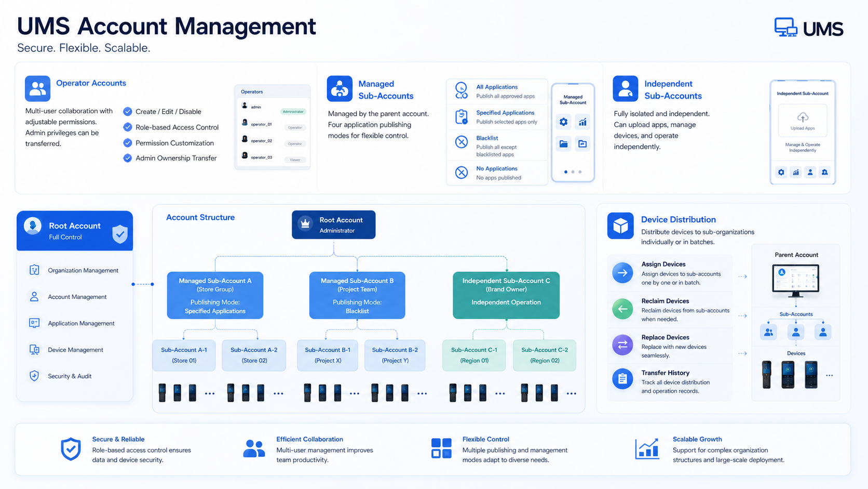Select Sub-Account B-1 (Project X)

328,355
